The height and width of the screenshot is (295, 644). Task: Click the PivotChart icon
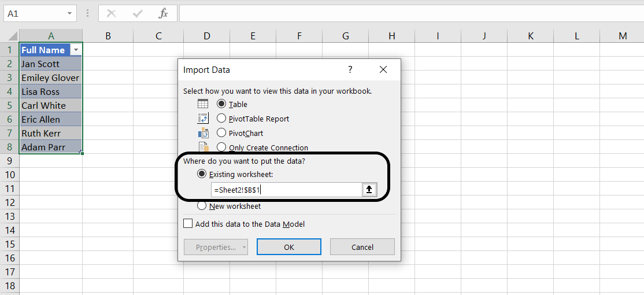[x=203, y=132]
